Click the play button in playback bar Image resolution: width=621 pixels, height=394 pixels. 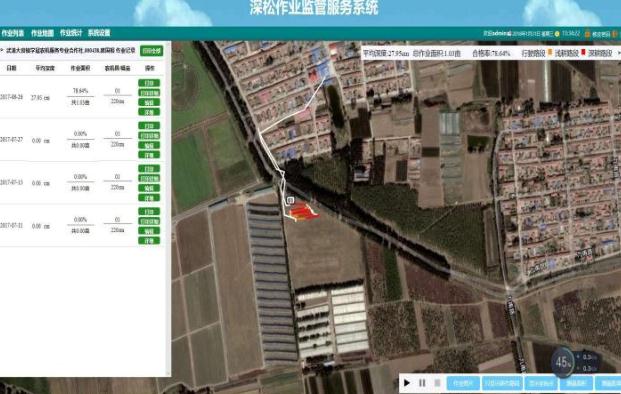point(407,383)
